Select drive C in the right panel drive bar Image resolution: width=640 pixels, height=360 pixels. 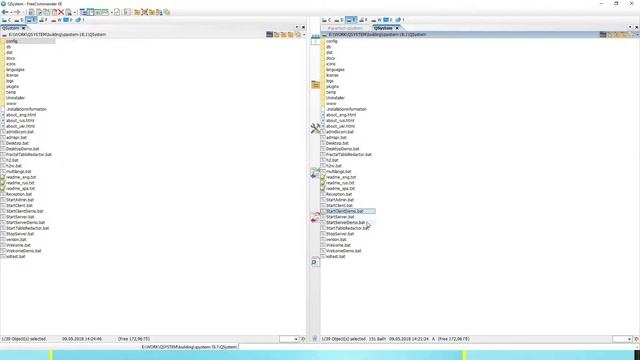[x=327, y=20]
